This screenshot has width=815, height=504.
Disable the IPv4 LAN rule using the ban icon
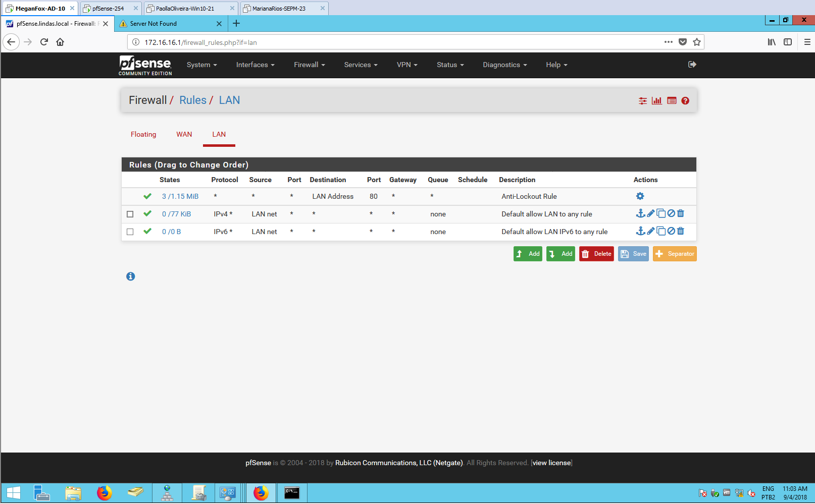click(x=671, y=213)
